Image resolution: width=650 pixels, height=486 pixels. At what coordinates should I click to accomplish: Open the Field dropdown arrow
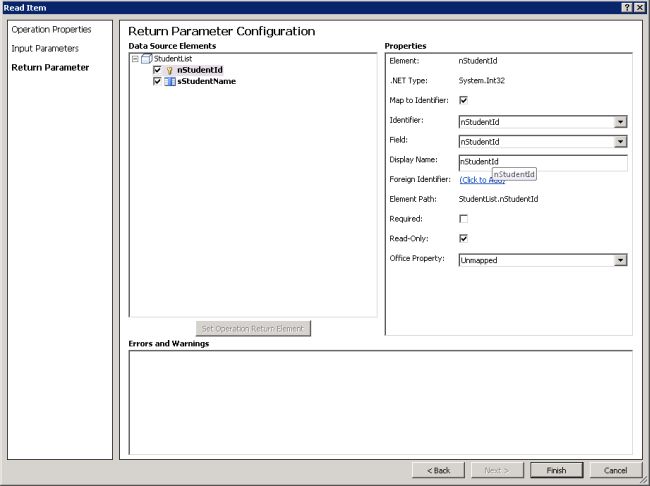620,142
